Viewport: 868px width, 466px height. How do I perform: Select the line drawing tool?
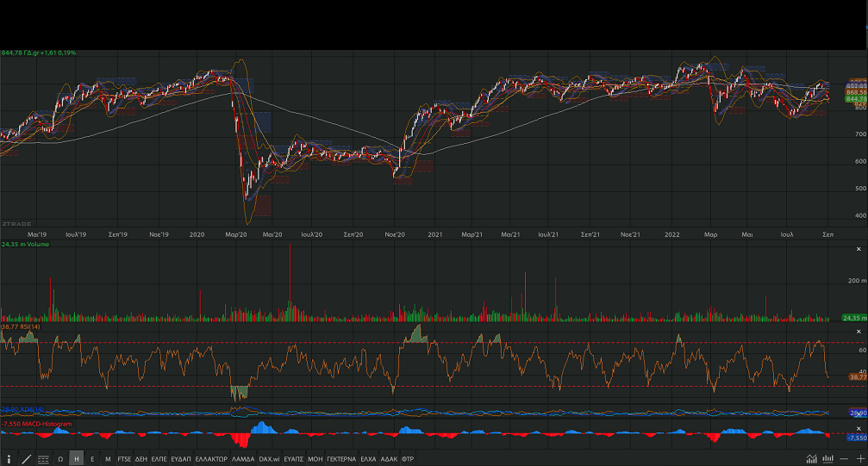[26, 459]
